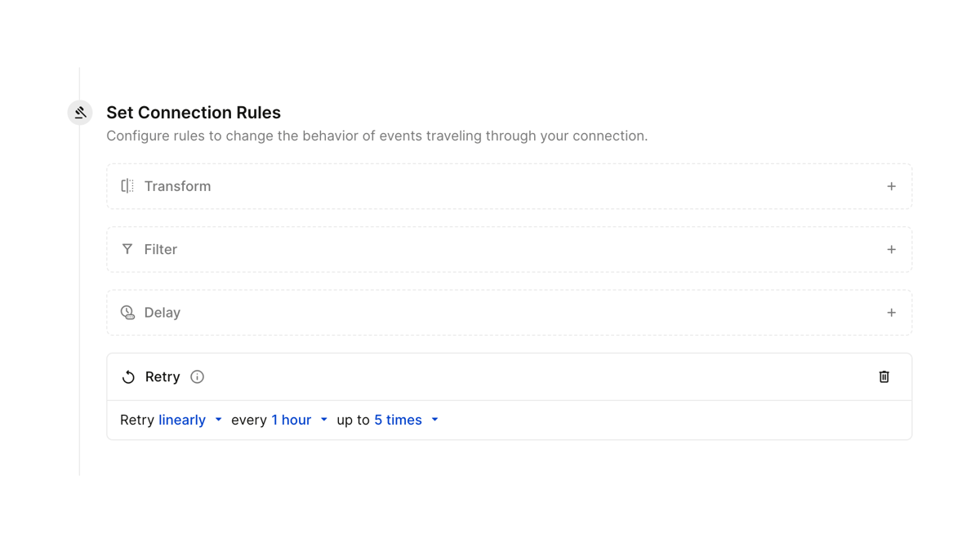Click the Retry circular arrow icon
Image resolution: width=980 pixels, height=543 pixels.
pos(129,376)
